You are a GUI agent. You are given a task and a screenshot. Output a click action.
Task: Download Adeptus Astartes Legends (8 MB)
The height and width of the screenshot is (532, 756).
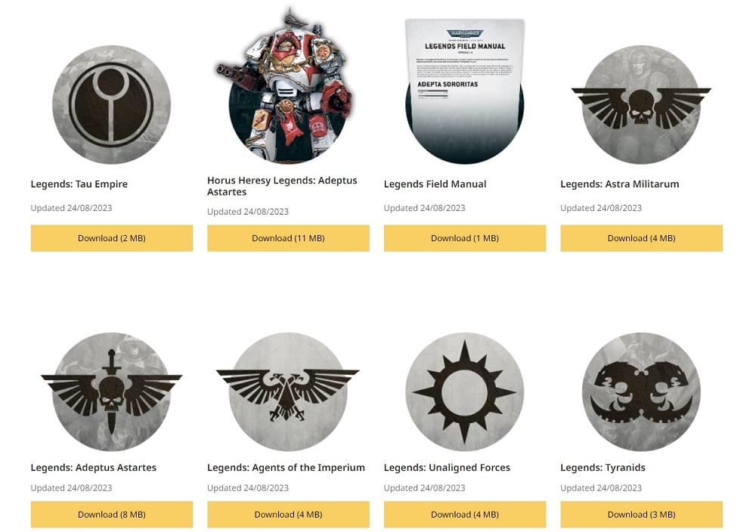112,514
